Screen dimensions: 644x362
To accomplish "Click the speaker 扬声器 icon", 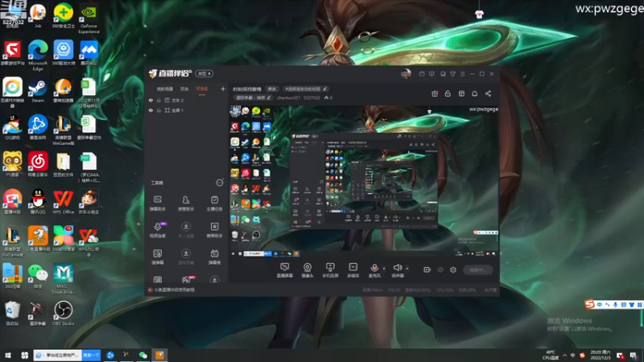I will click(397, 268).
